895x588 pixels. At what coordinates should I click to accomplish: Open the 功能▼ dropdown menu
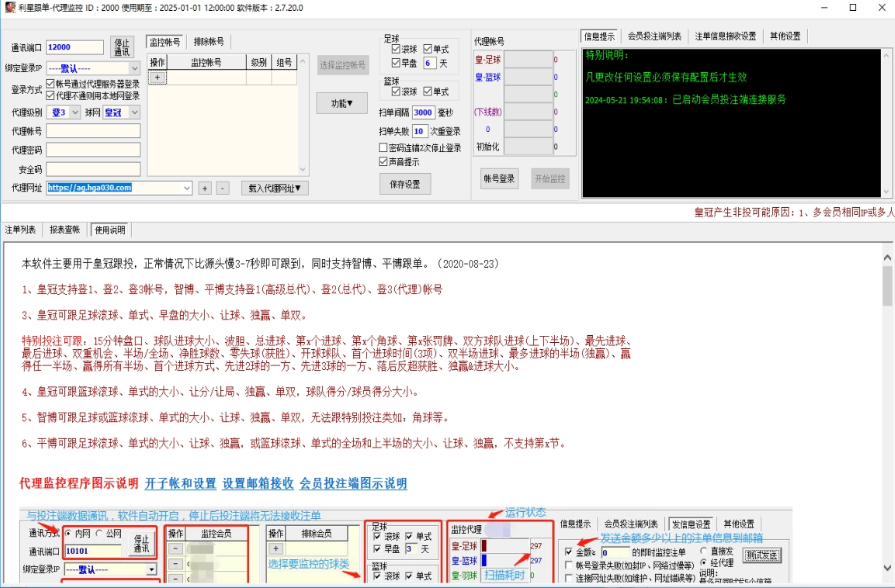click(342, 103)
